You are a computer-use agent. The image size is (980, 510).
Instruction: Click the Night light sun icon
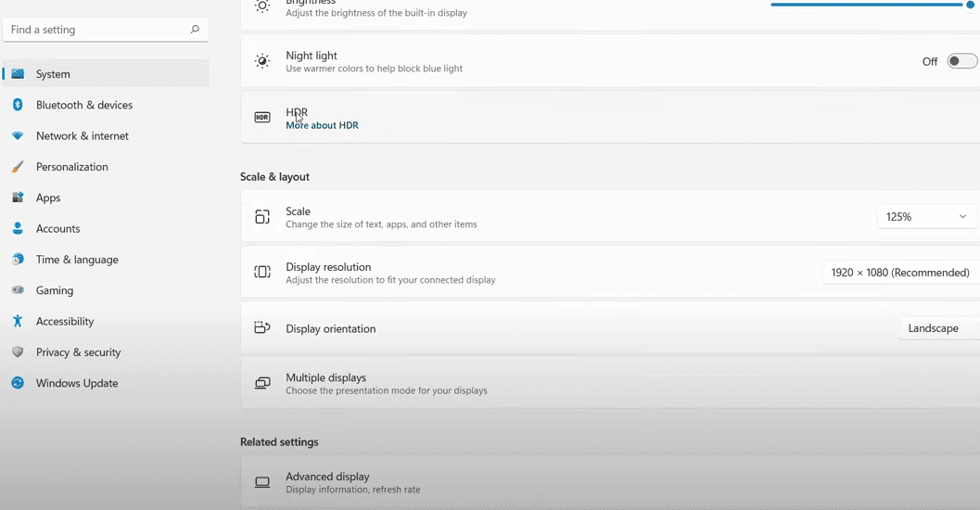coord(262,61)
